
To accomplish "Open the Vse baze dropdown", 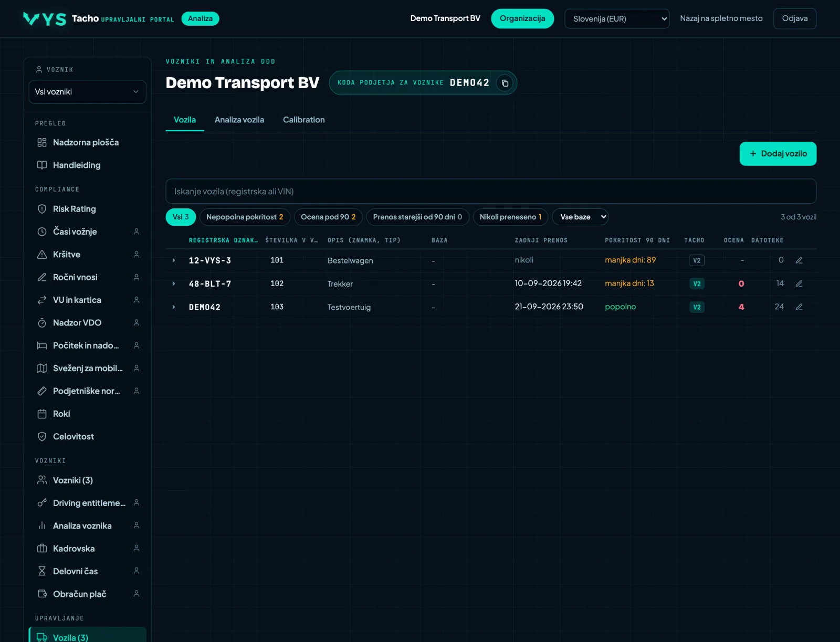I will pyautogui.click(x=580, y=217).
